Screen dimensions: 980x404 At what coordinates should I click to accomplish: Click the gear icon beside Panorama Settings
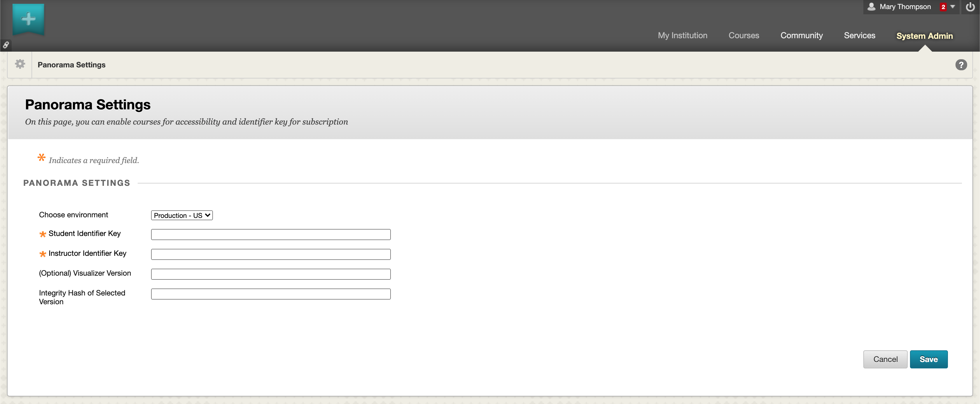[x=20, y=64]
